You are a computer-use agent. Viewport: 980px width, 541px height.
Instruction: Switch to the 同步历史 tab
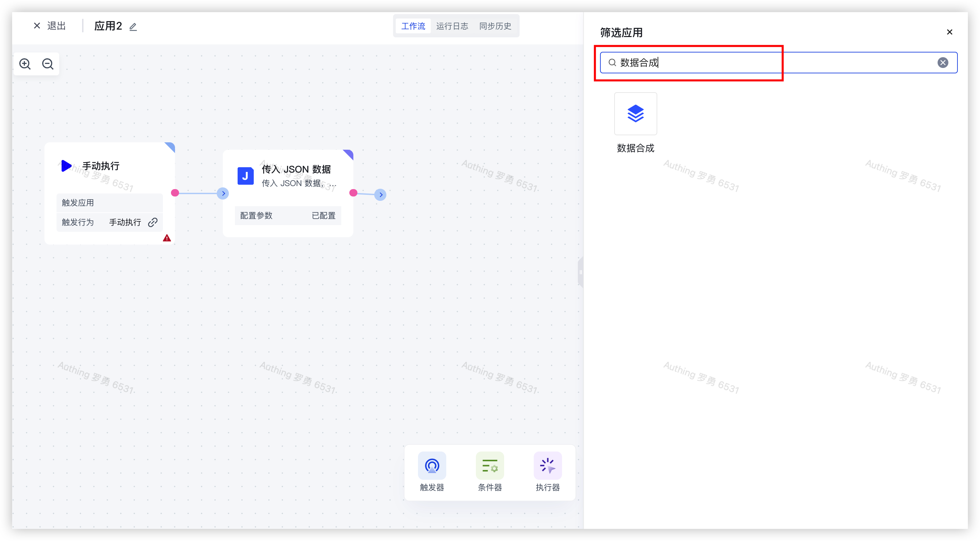click(x=495, y=26)
